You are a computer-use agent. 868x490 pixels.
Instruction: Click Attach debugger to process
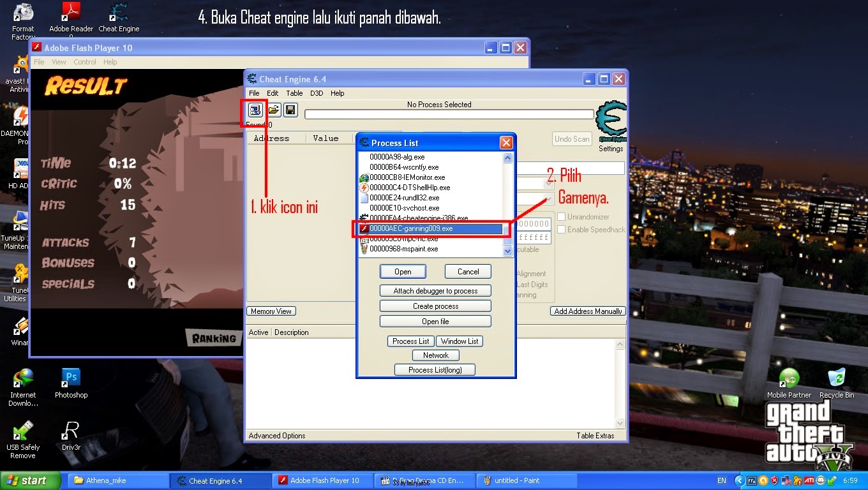435,290
